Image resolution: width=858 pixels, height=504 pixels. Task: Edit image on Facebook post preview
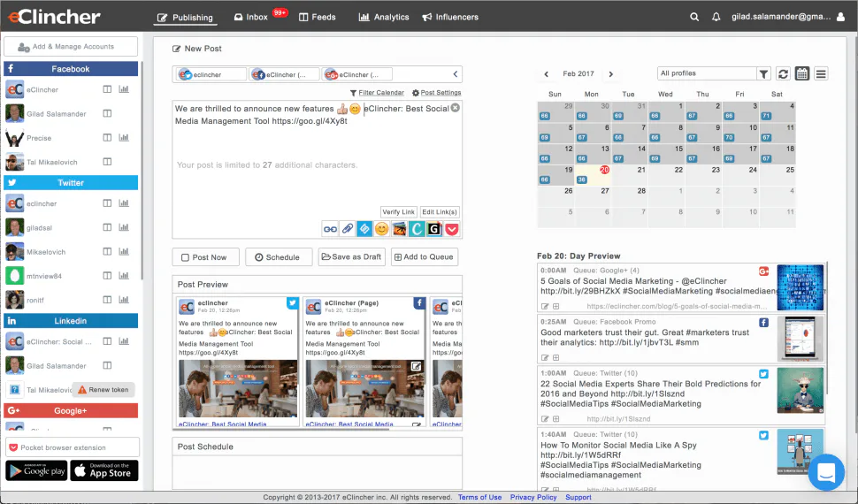click(417, 366)
